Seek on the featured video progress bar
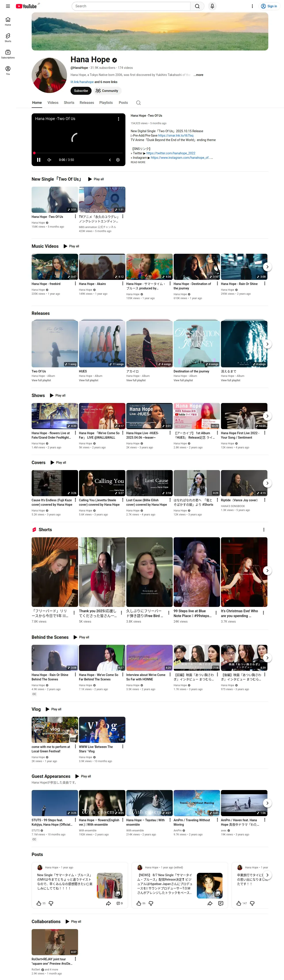The height and width of the screenshot is (980, 284). (78, 153)
